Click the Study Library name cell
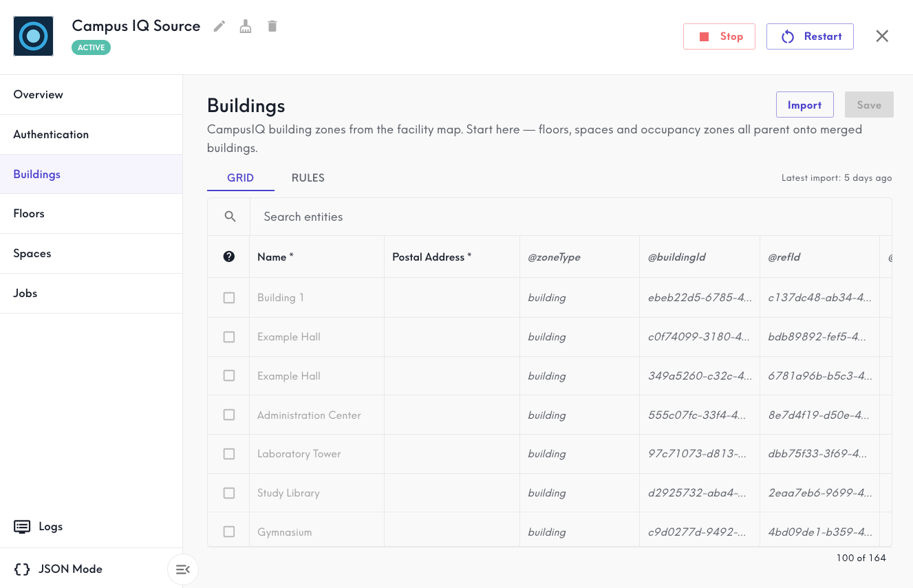The width and height of the screenshot is (913, 588). click(316, 493)
